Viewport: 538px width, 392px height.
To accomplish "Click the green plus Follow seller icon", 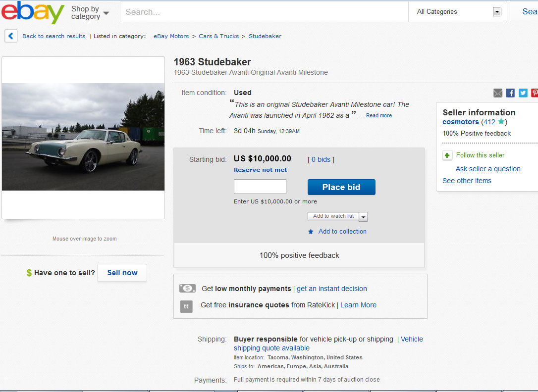I will (x=447, y=155).
